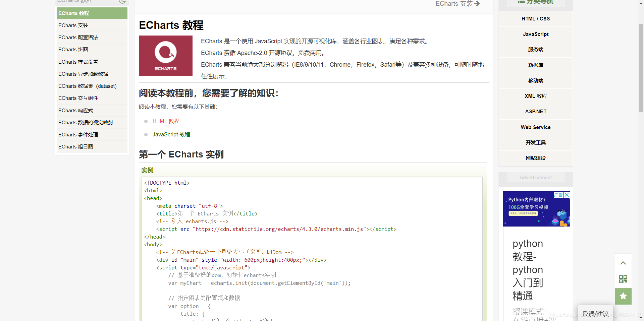Open JavaScript category in navigation
The image size is (644, 321).
(x=536, y=34)
